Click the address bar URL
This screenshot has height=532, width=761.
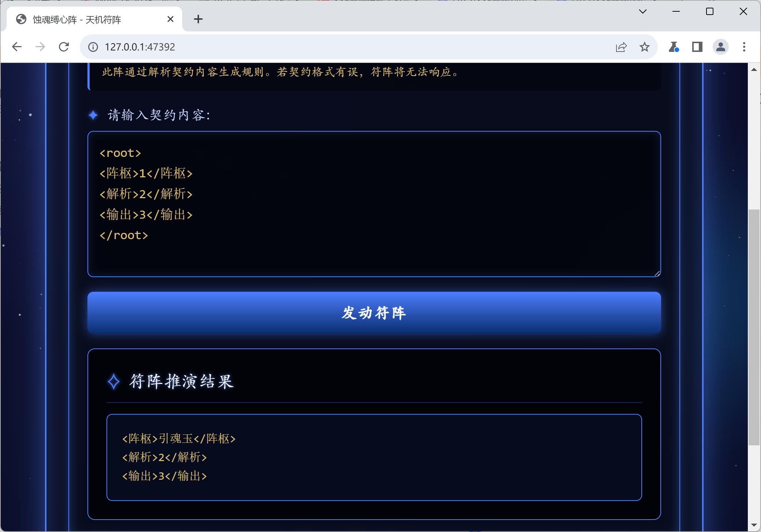[x=140, y=47]
